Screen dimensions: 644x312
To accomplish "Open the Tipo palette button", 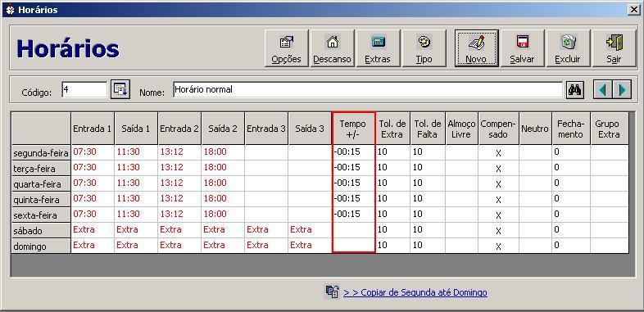I will click(424, 48).
